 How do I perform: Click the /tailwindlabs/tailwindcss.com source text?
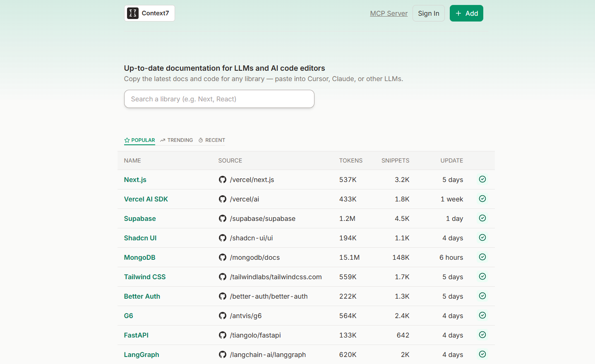click(x=276, y=277)
